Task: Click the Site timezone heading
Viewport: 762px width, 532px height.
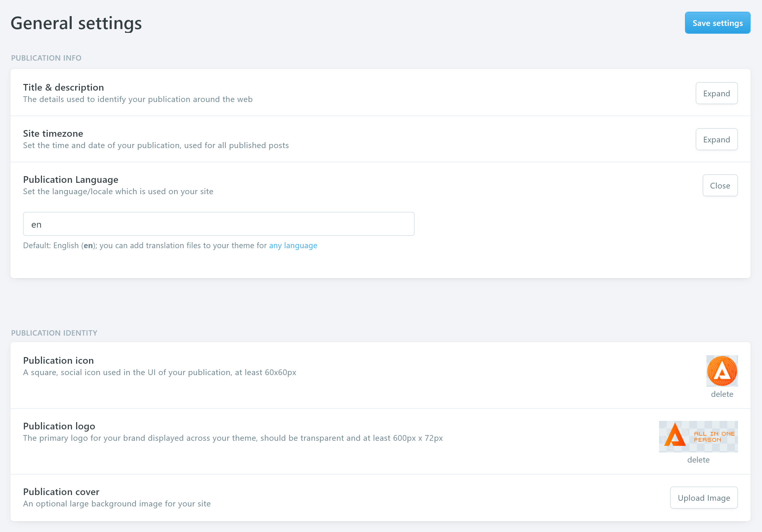Action: (x=53, y=134)
